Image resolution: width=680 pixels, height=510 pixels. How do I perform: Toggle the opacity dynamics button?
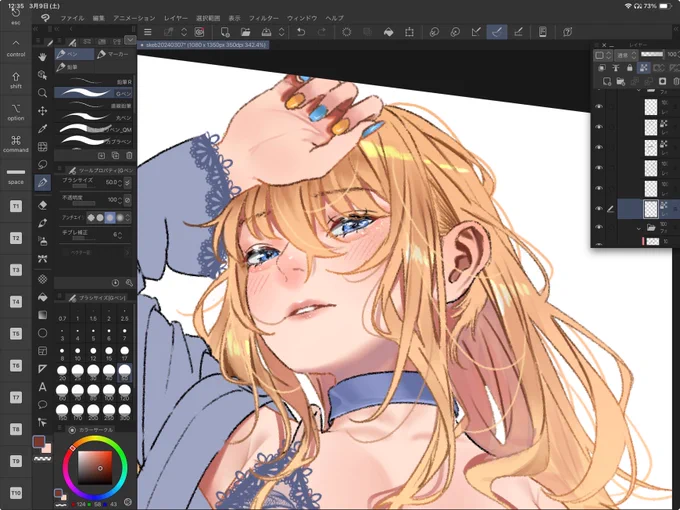coord(128,200)
